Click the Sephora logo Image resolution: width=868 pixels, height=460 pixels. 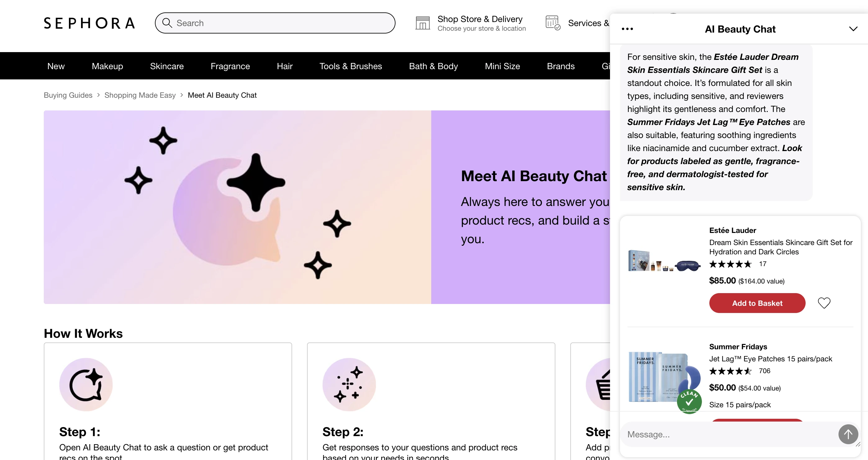tap(89, 23)
